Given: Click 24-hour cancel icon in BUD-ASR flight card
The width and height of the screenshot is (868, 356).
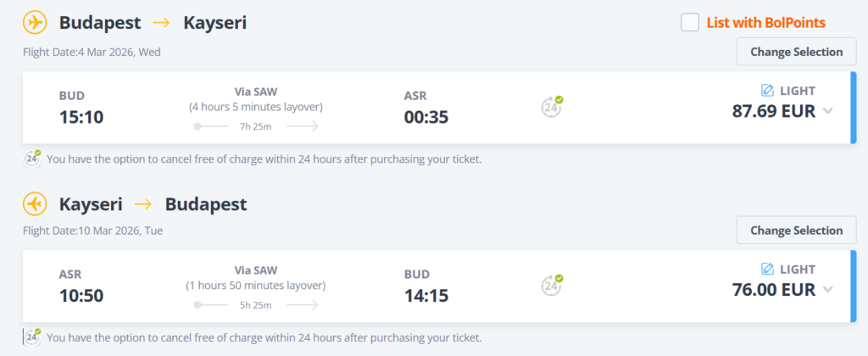Looking at the screenshot, I should (553, 106).
